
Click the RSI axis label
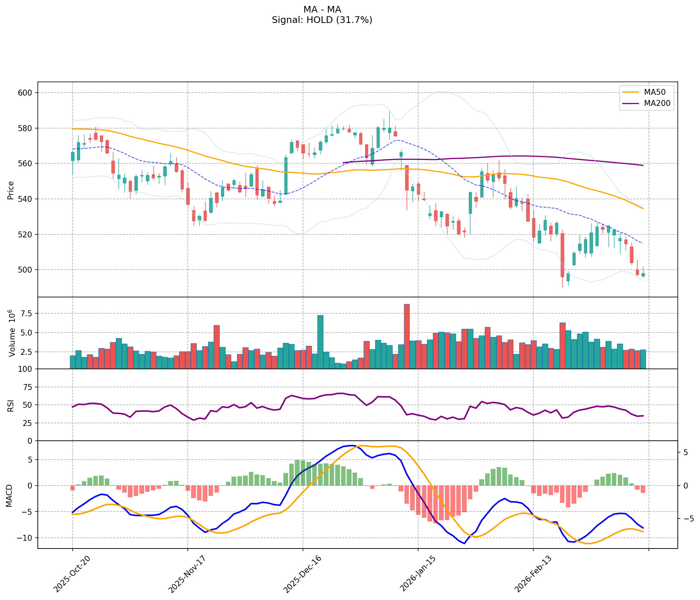[x=11, y=405]
